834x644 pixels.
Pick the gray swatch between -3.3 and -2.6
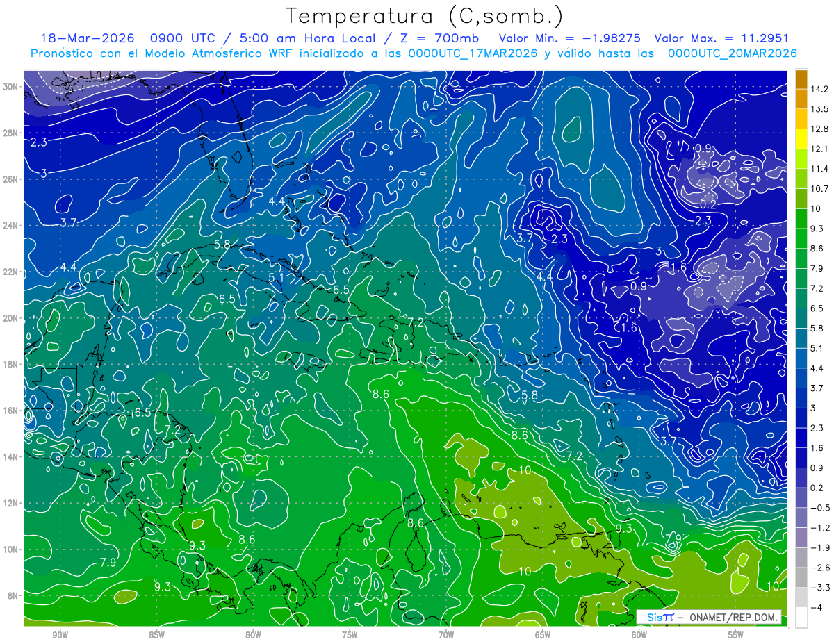[x=801, y=577]
